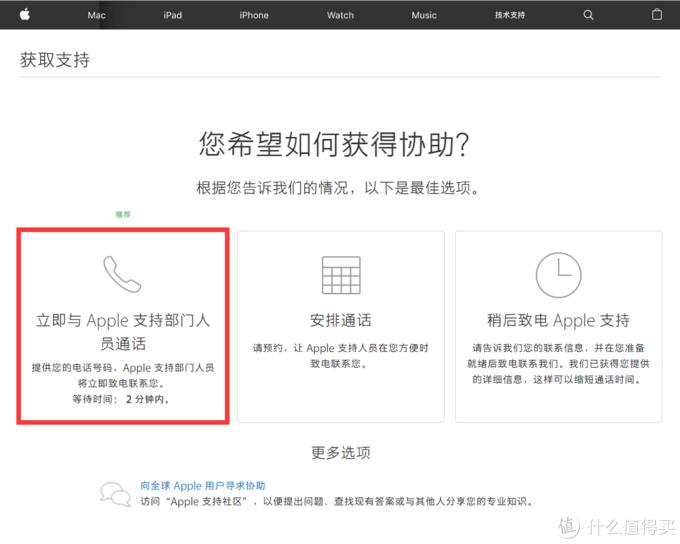Open the iPhone menu item
The width and height of the screenshot is (680, 544).
(254, 15)
